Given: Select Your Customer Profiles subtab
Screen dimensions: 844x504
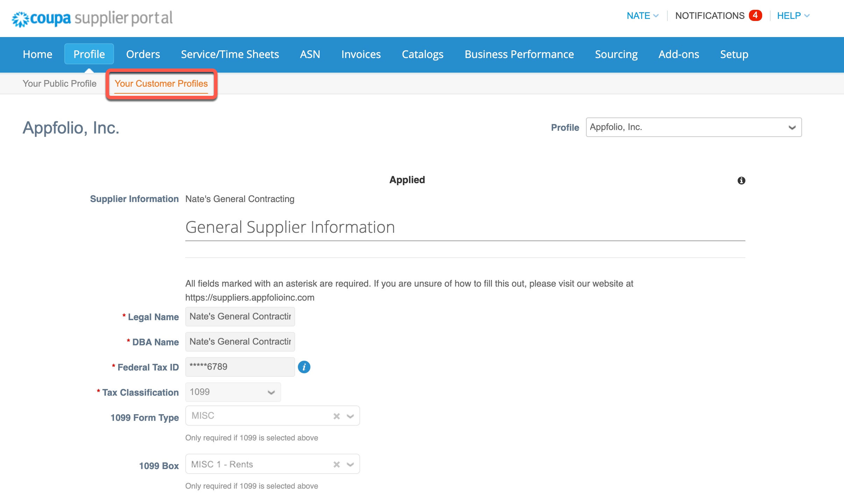Looking at the screenshot, I should [161, 84].
